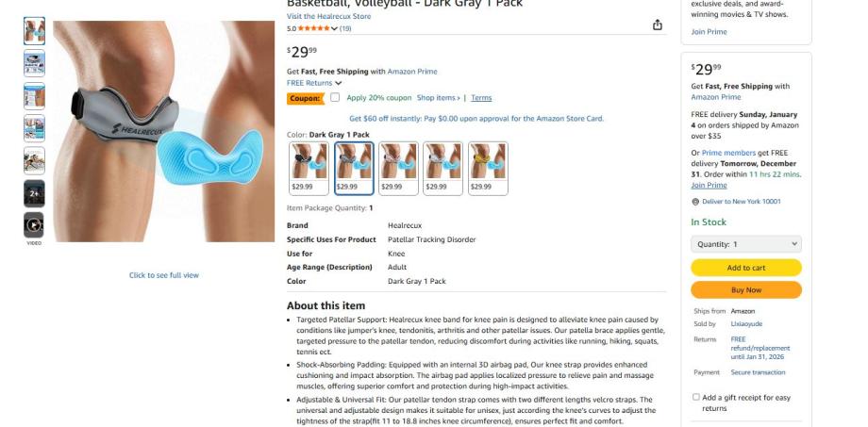Open the coupon Terms link
This screenshot has height=427, width=868.
(x=481, y=98)
